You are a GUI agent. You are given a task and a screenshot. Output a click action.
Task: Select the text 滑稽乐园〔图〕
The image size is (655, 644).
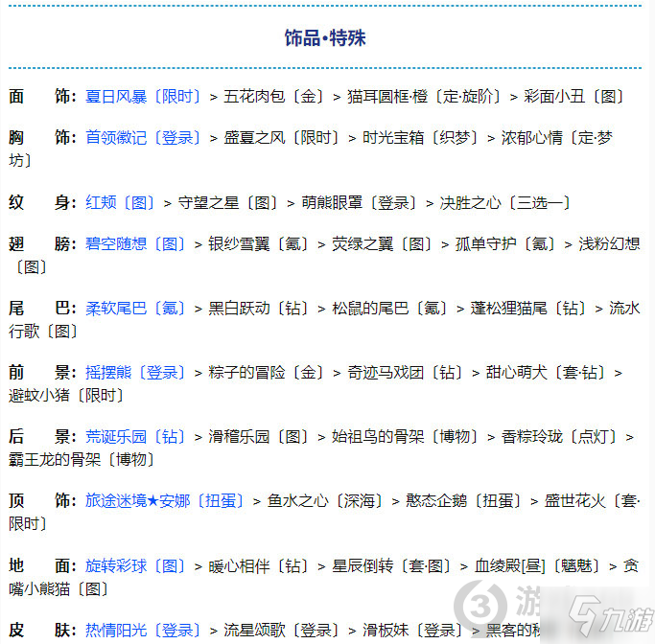[259, 437]
